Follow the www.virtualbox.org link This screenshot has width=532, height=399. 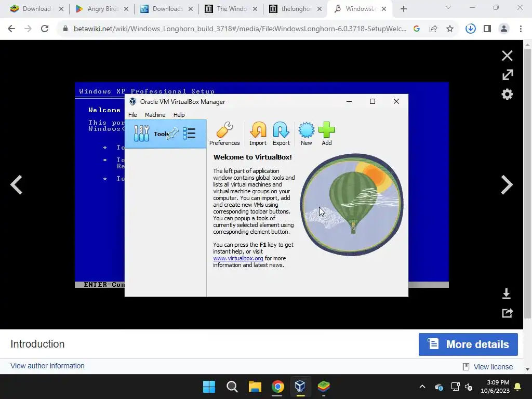238,258
